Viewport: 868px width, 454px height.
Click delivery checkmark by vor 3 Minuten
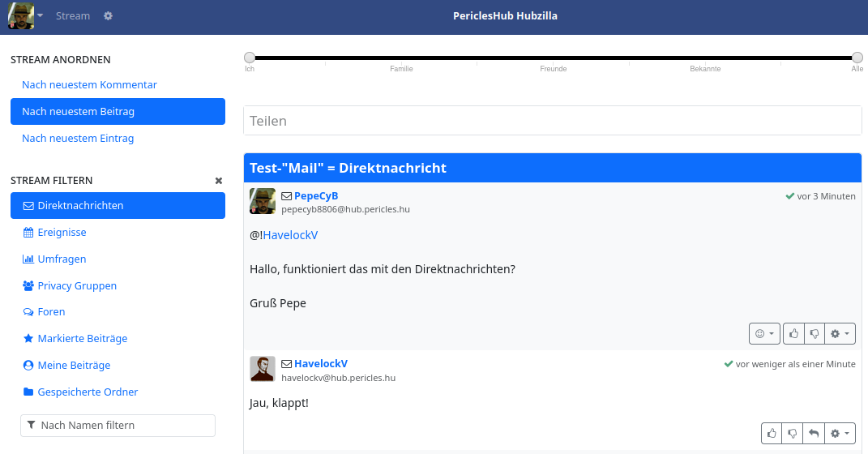[790, 196]
